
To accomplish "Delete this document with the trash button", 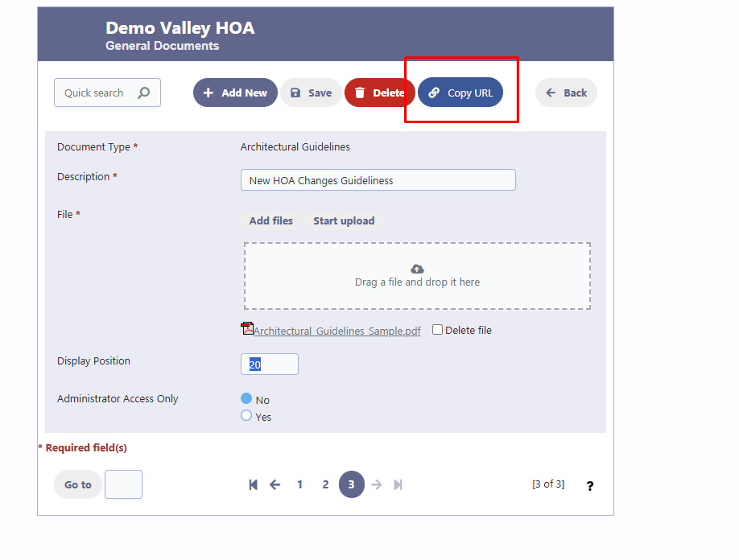I will click(x=379, y=93).
